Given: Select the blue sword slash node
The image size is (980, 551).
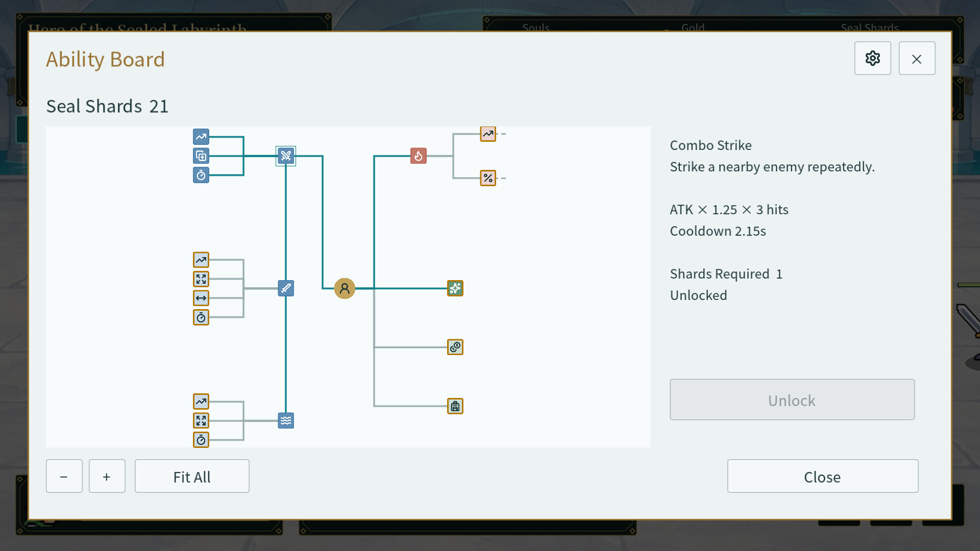Looking at the screenshot, I should [x=286, y=288].
